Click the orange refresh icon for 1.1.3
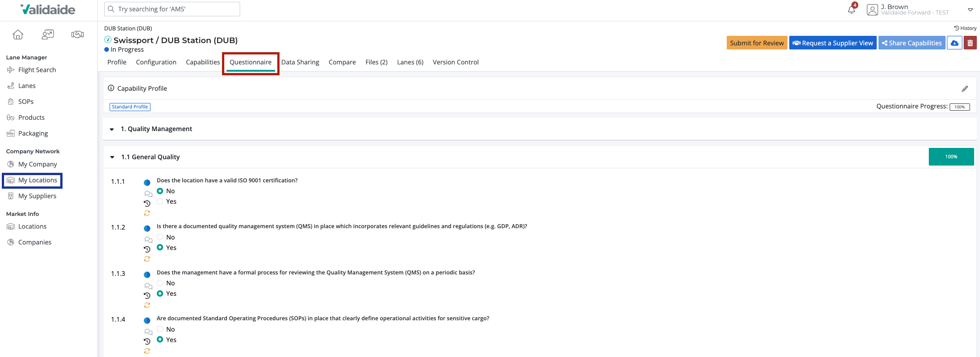 147,305
